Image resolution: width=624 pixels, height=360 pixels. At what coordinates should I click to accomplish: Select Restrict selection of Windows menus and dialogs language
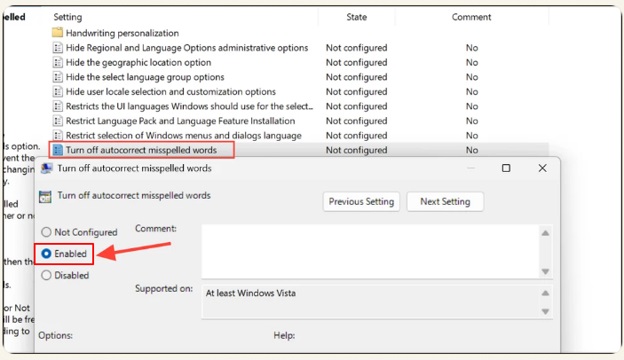[183, 135]
